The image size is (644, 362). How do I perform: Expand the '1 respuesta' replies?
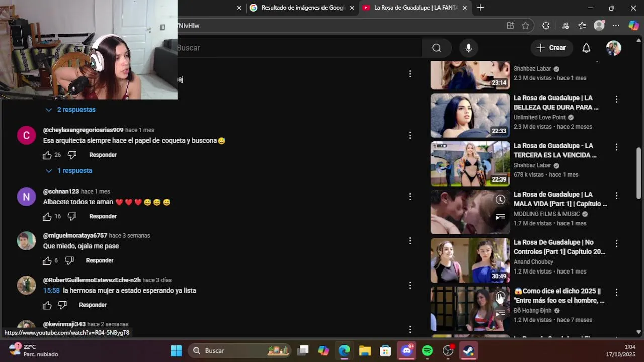[68, 171]
